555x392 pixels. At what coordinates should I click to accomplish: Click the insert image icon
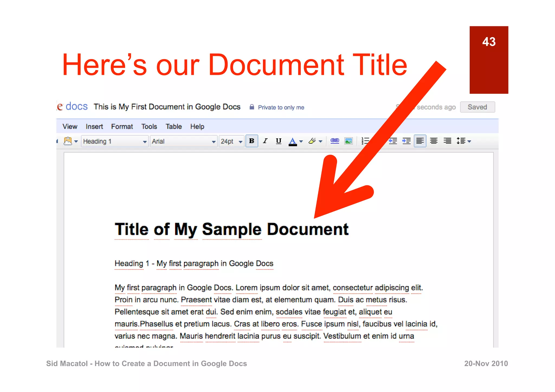click(x=349, y=141)
